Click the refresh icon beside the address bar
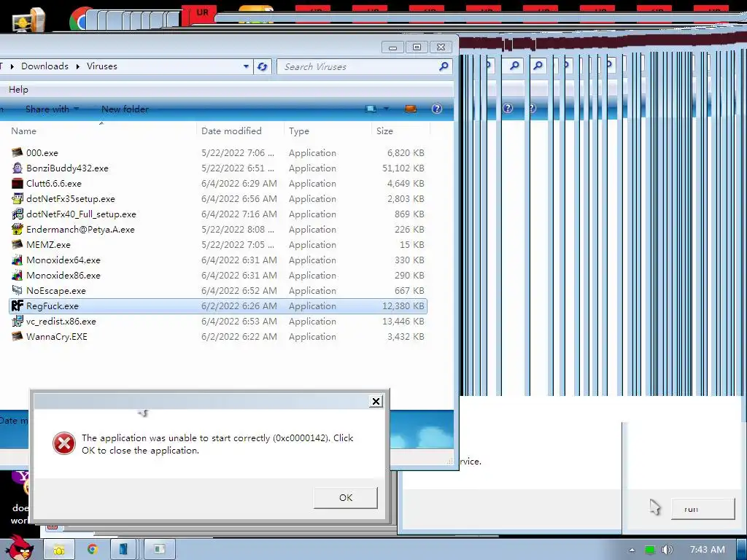747x560 pixels. coord(262,66)
